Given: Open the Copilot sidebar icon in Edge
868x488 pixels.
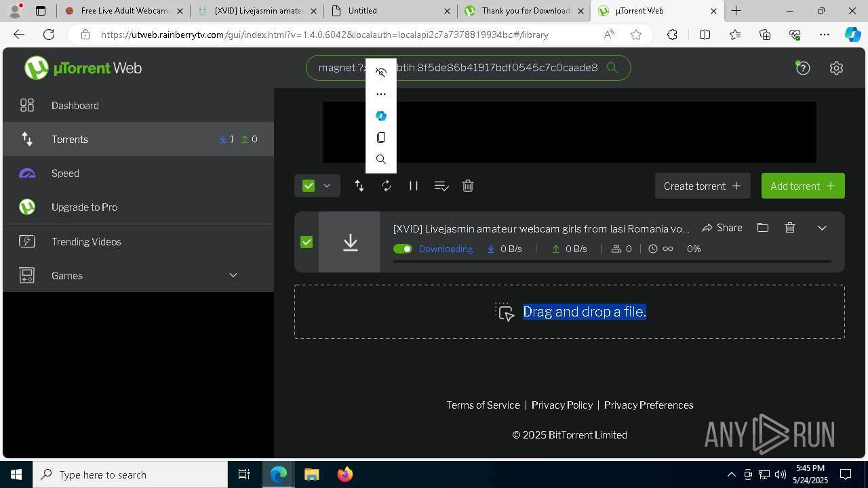Looking at the screenshot, I should tap(853, 35).
